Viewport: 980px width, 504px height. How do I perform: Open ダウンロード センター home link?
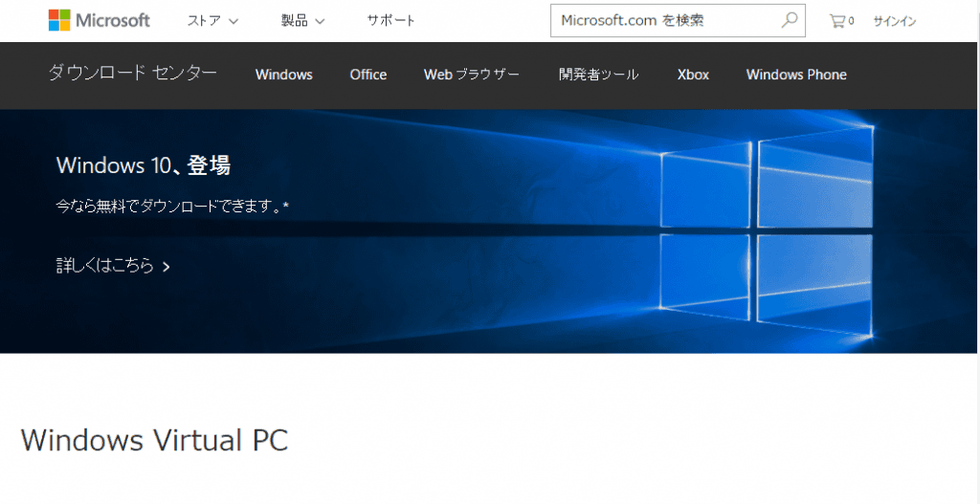coord(132,74)
